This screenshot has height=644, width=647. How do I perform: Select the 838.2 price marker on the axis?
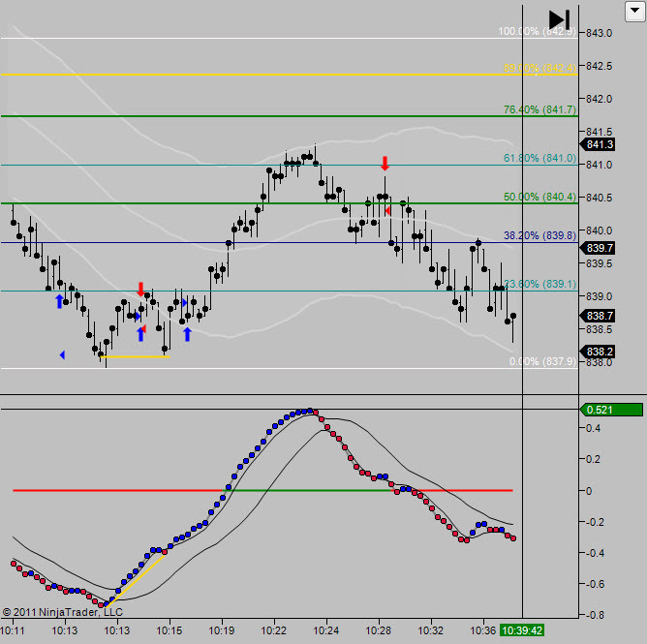pos(598,352)
